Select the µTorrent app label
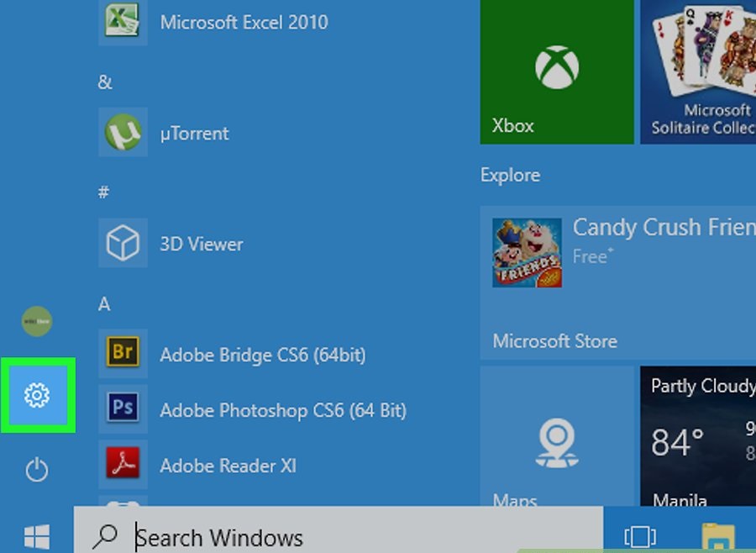756x553 pixels. pyautogui.click(x=194, y=134)
